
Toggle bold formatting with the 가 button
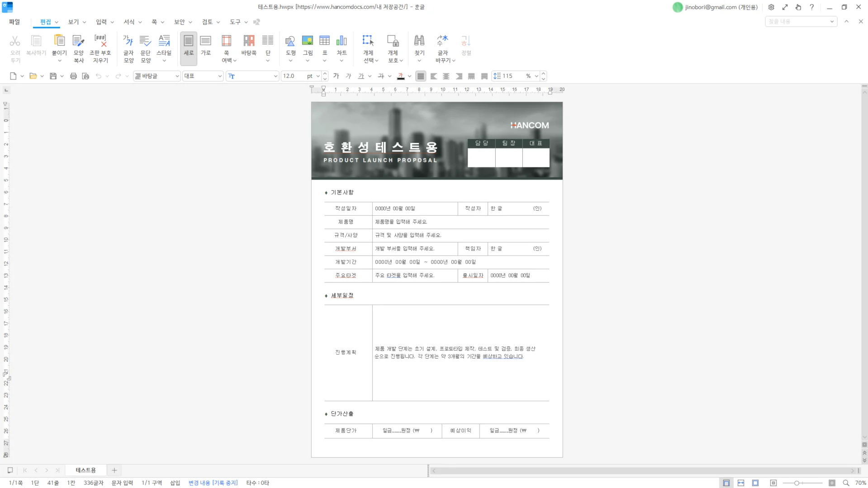tap(336, 76)
